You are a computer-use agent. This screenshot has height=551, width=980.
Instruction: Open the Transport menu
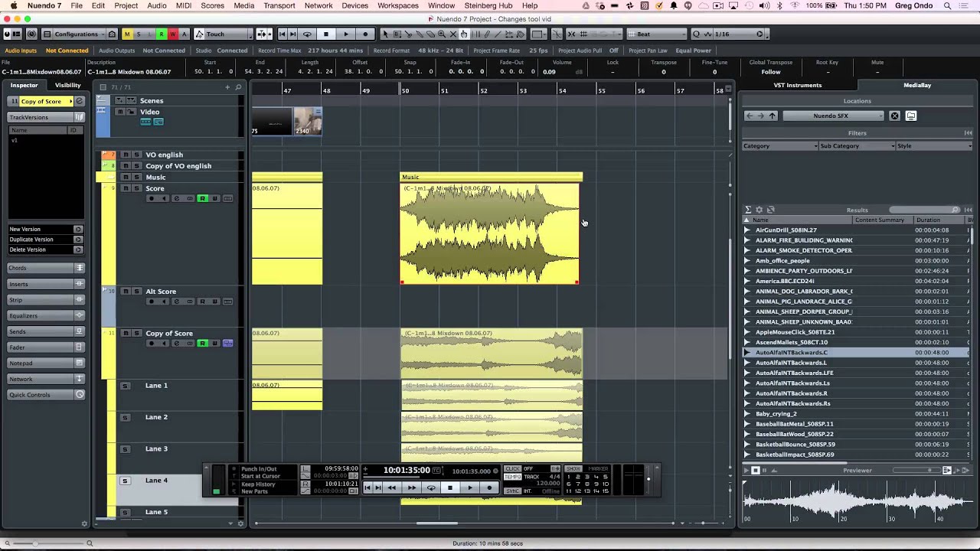coord(279,5)
